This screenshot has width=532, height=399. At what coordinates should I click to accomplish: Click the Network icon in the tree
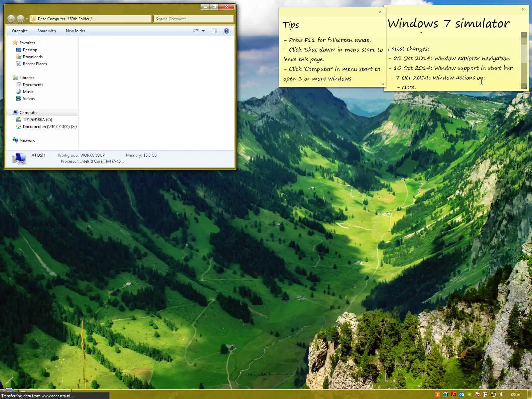15,140
